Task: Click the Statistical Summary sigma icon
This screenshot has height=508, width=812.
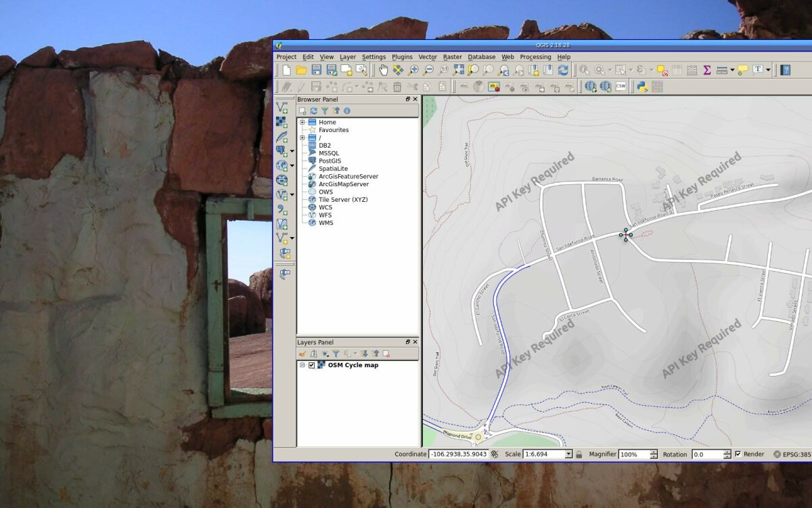Action: coord(707,70)
